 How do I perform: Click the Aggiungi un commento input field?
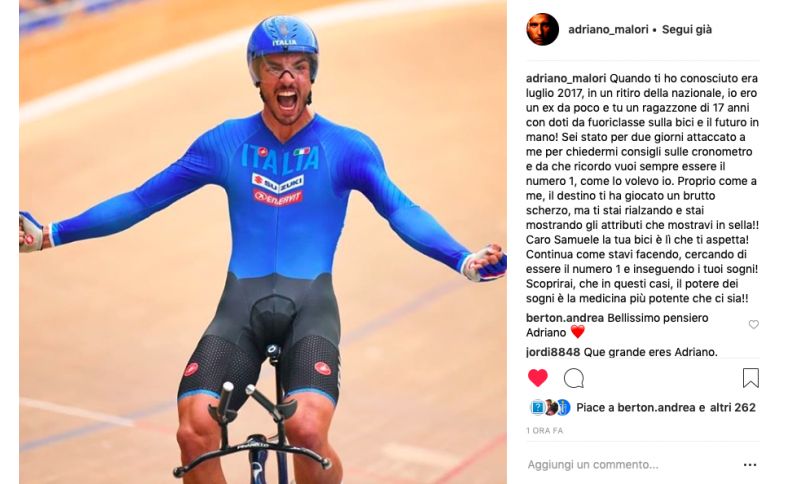click(632, 465)
